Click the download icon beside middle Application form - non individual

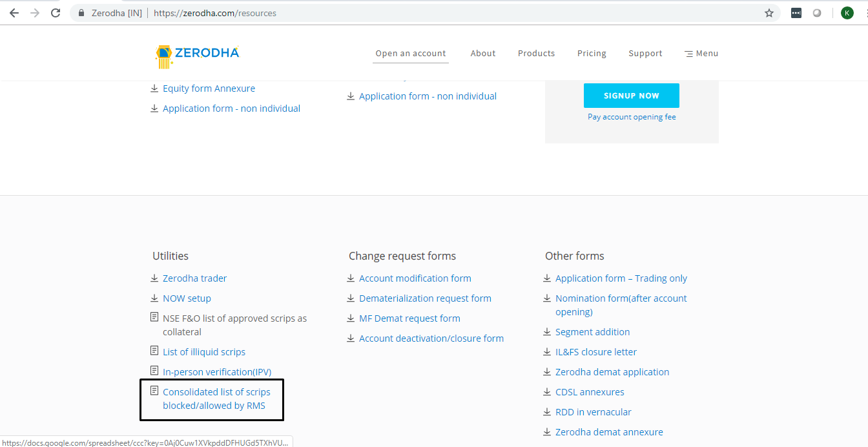pyautogui.click(x=351, y=96)
